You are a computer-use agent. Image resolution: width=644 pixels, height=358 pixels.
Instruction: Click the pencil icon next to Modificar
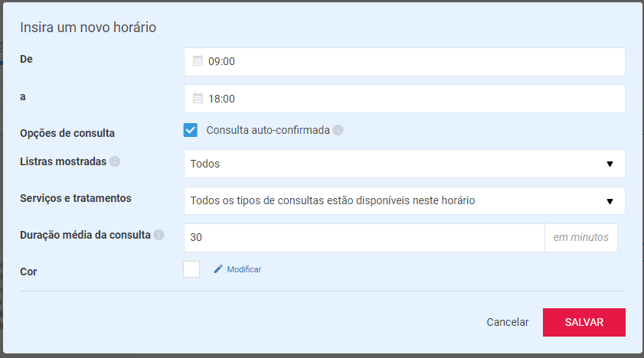coord(218,269)
